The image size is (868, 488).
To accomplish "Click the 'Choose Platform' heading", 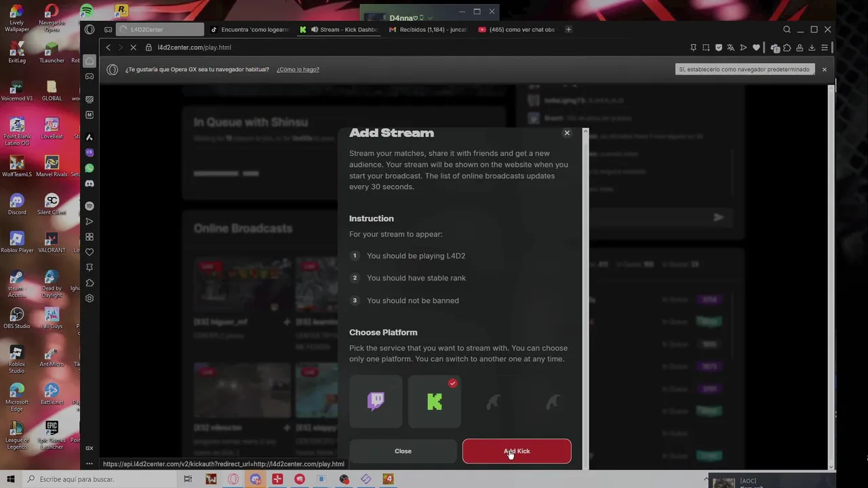I will tap(383, 333).
